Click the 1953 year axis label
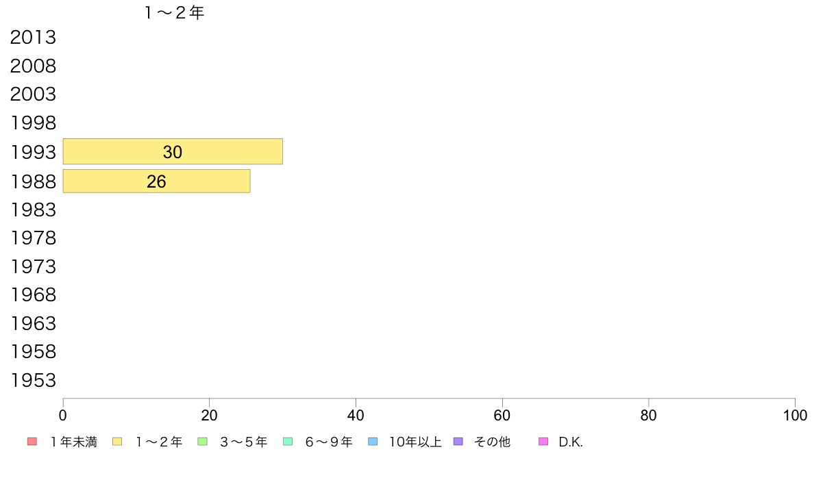 (x=33, y=381)
